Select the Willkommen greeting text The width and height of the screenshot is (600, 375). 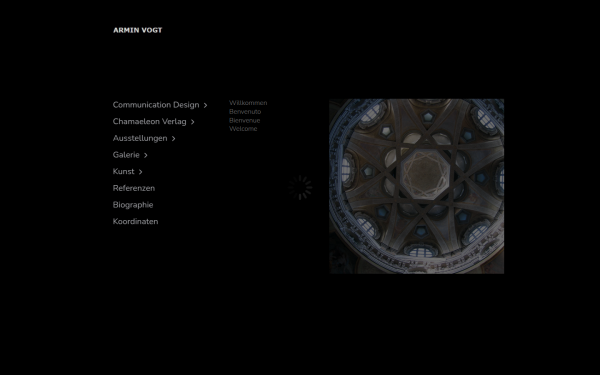(x=248, y=103)
